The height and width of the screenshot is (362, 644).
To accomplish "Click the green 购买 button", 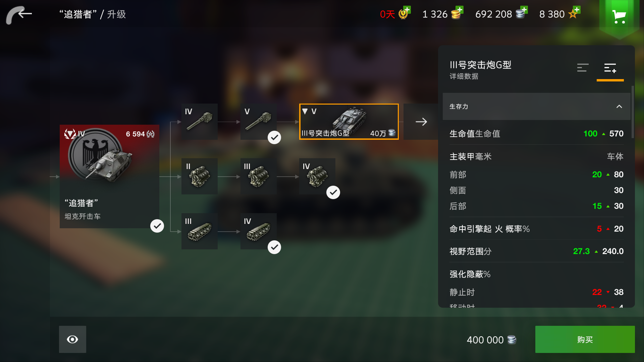I will pos(585,339).
